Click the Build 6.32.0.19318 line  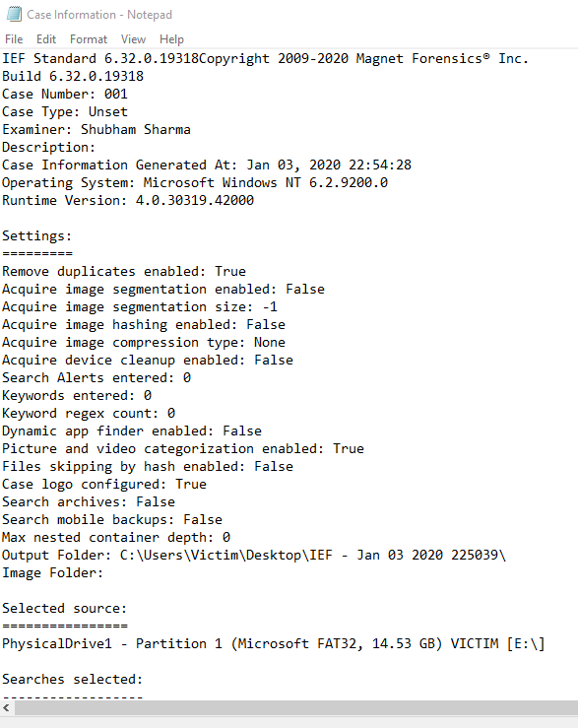point(73,77)
